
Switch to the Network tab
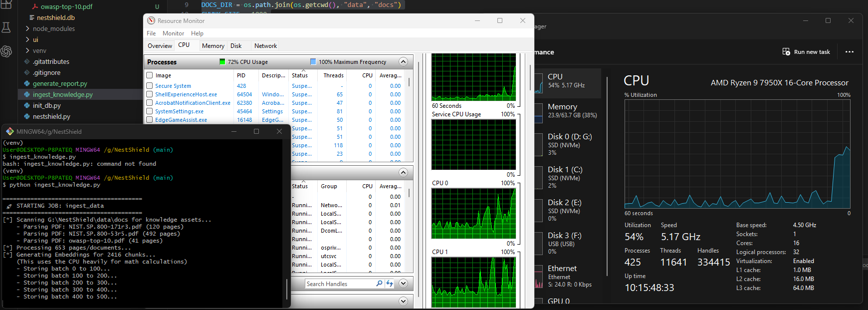pyautogui.click(x=265, y=46)
